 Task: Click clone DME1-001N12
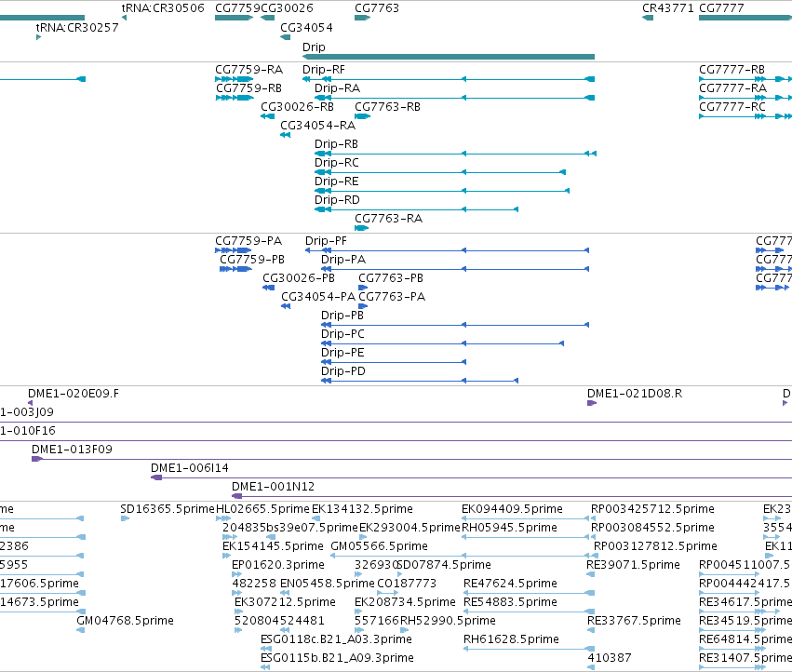click(x=273, y=487)
